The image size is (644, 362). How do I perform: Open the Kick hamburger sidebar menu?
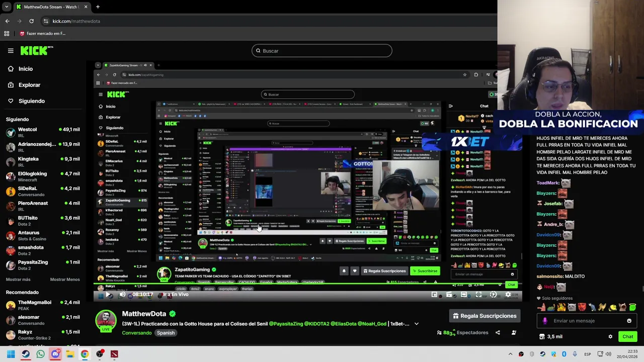coord(11,51)
